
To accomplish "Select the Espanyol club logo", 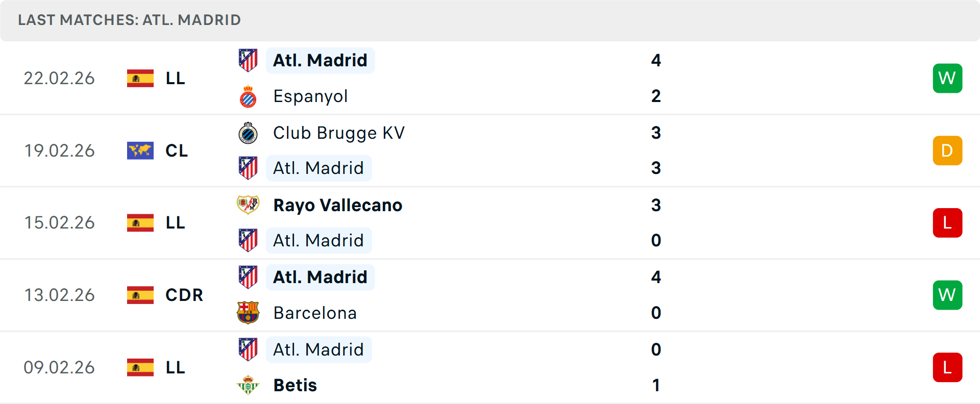I will 248,96.
